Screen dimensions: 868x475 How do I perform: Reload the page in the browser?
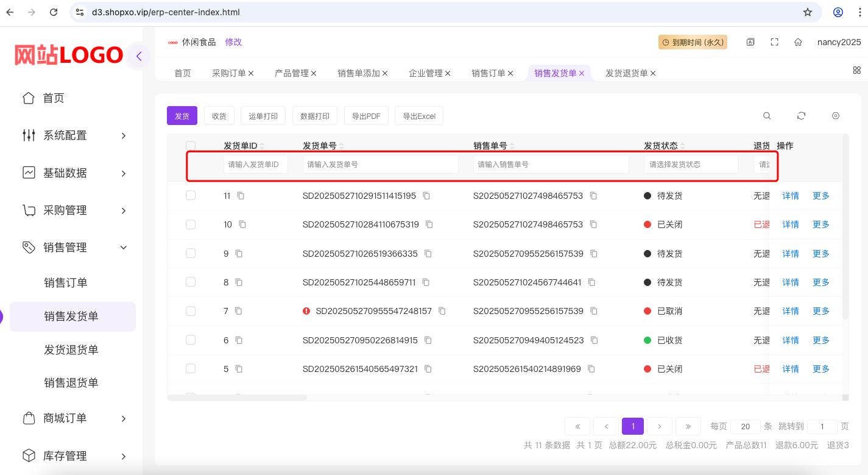[54, 12]
